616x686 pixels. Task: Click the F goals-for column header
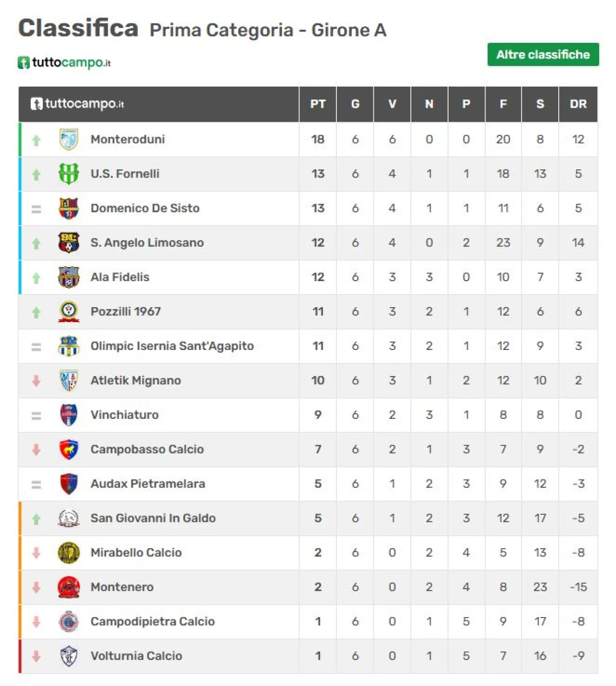pos(503,104)
